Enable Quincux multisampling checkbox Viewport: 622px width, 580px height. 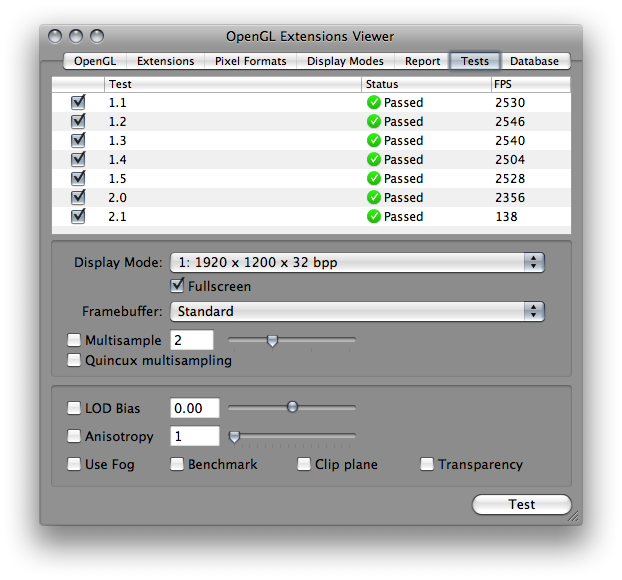coord(74,360)
